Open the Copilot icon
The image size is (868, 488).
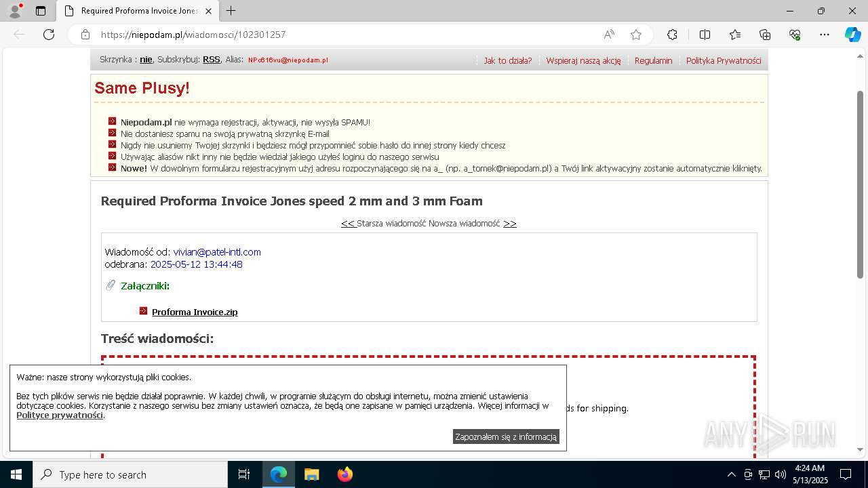[x=852, y=35]
